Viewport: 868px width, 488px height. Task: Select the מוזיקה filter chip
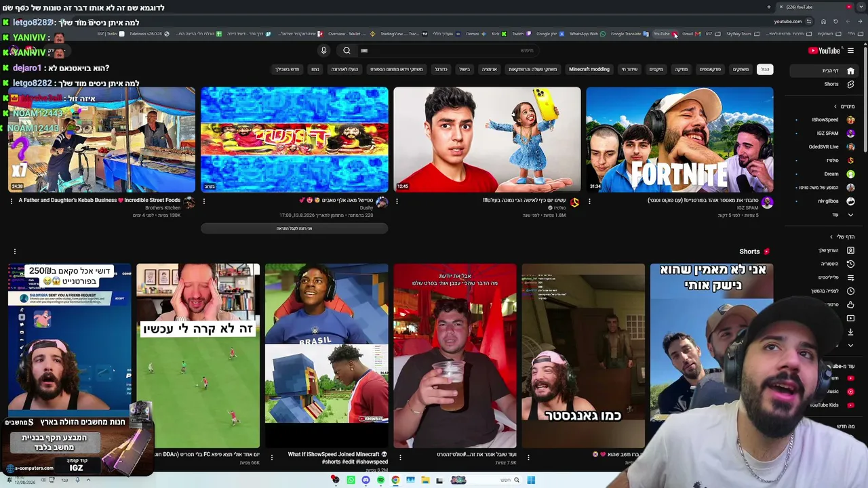[x=681, y=69]
